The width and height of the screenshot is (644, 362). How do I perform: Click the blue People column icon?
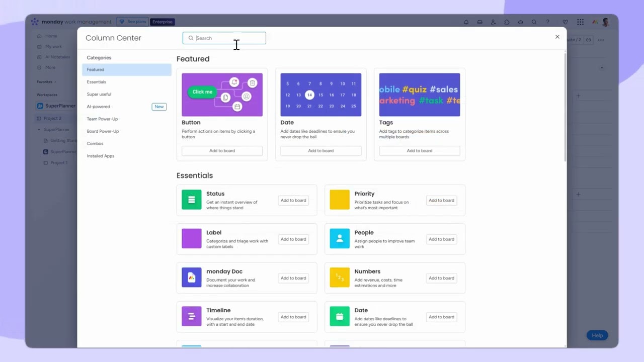pyautogui.click(x=340, y=239)
